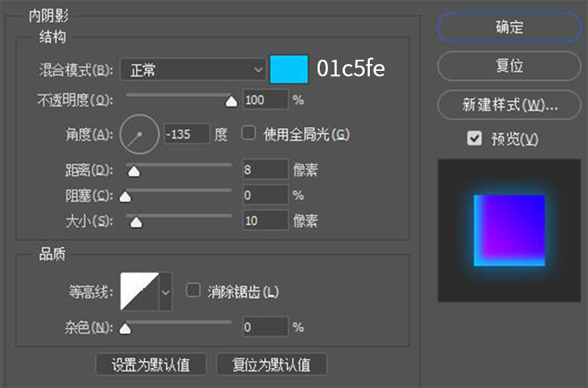The height and width of the screenshot is (388, 588).
Task: Click the 阻塞 slider handle
Action: point(125,197)
